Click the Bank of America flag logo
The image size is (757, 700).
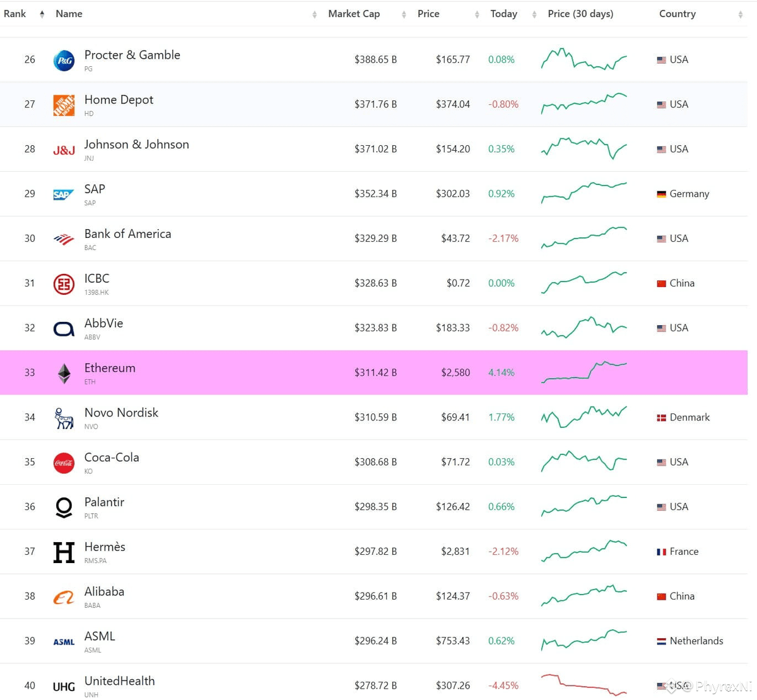64,239
